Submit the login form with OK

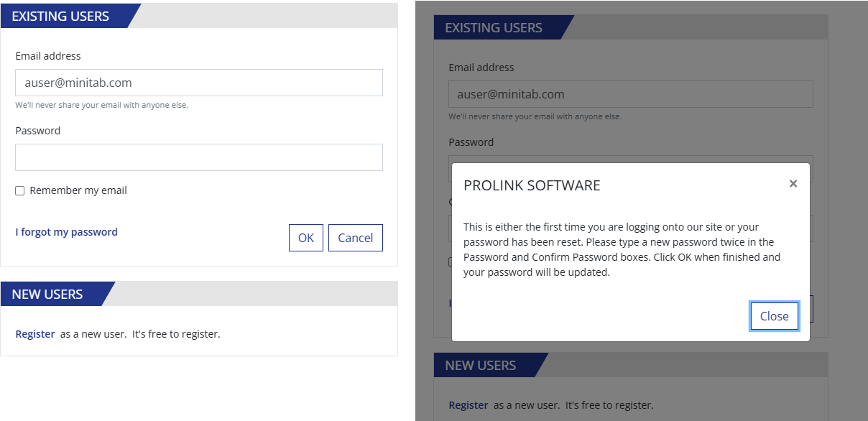click(306, 238)
